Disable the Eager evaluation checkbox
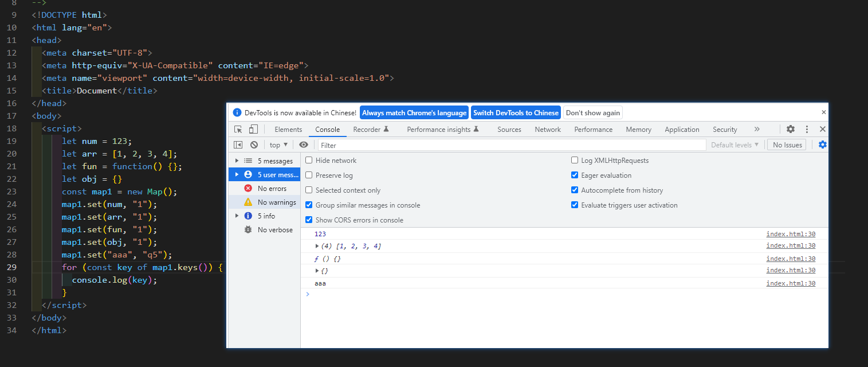Viewport: 868px width, 367px height. pyautogui.click(x=575, y=175)
